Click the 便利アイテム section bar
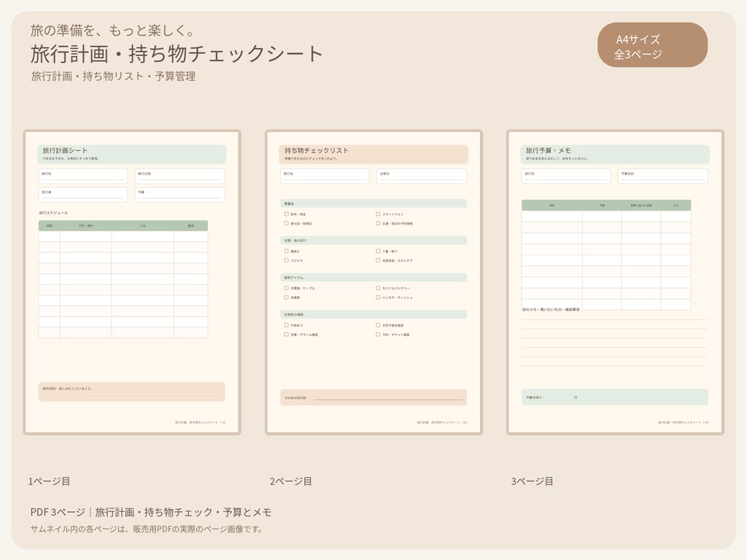This screenshot has width=747, height=560. [x=373, y=277]
